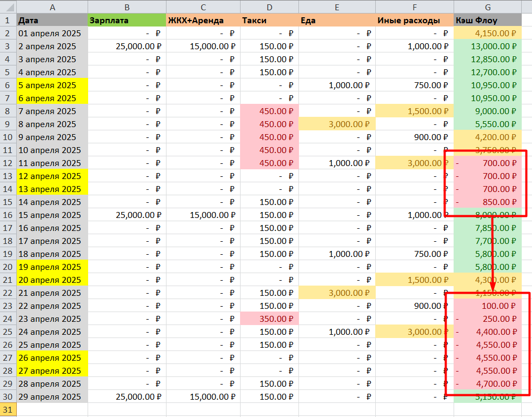Viewport: 532px width, 417px height.
Task: Select the '27 апреля 2025' date cell
Action: [52, 371]
